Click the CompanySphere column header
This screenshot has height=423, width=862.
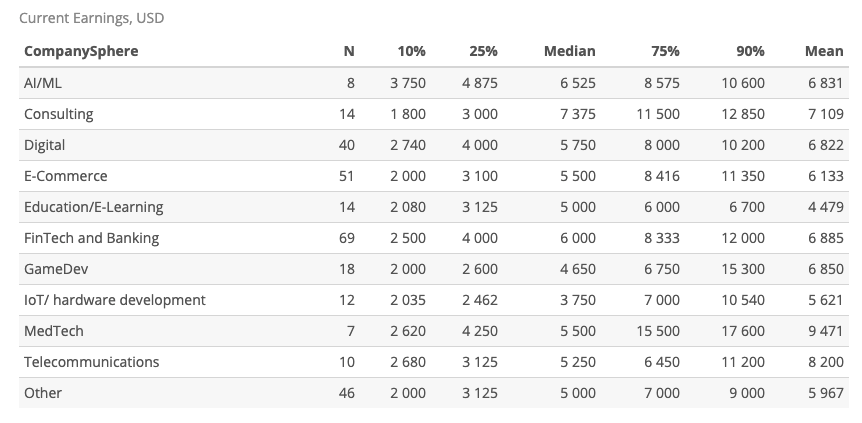[81, 51]
